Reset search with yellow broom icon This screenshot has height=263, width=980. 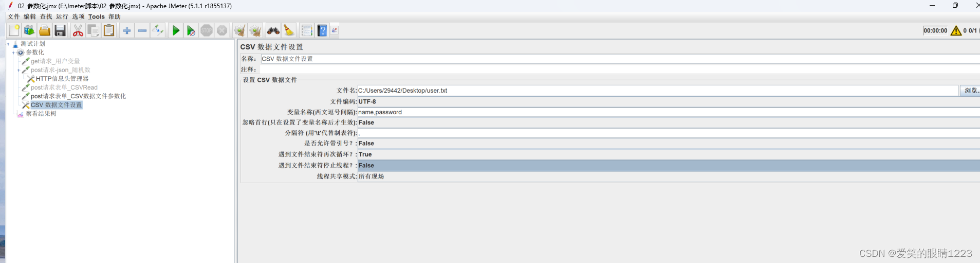[289, 30]
